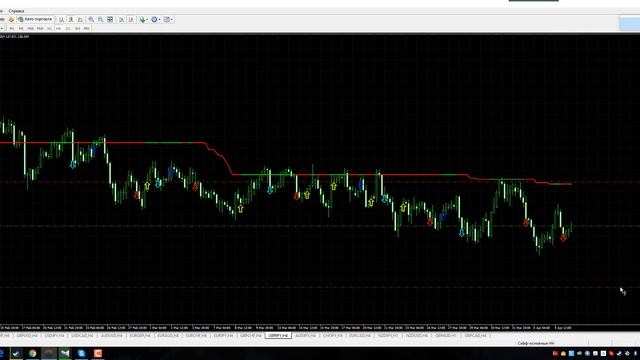Switch to the GBPCHF,H4 chart tab
Viewport: 640px width, 360px height.
(251, 336)
